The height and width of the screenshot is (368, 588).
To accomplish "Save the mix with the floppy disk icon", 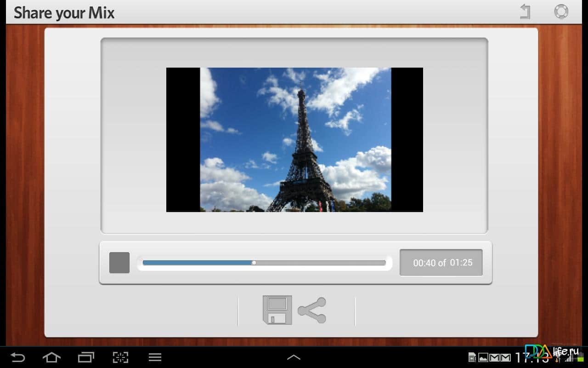I will tap(277, 310).
